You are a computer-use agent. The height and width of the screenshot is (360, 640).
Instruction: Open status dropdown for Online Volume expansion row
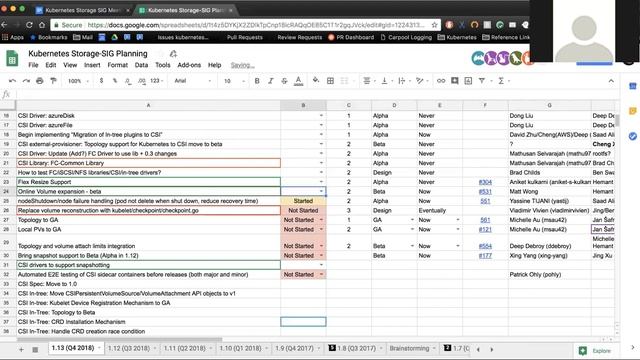[x=321, y=191]
